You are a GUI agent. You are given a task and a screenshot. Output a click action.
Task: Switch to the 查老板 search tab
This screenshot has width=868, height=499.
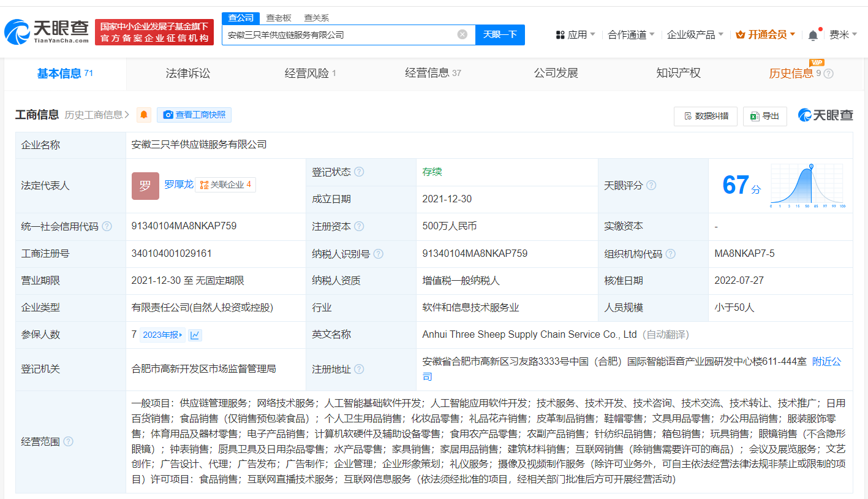279,18
